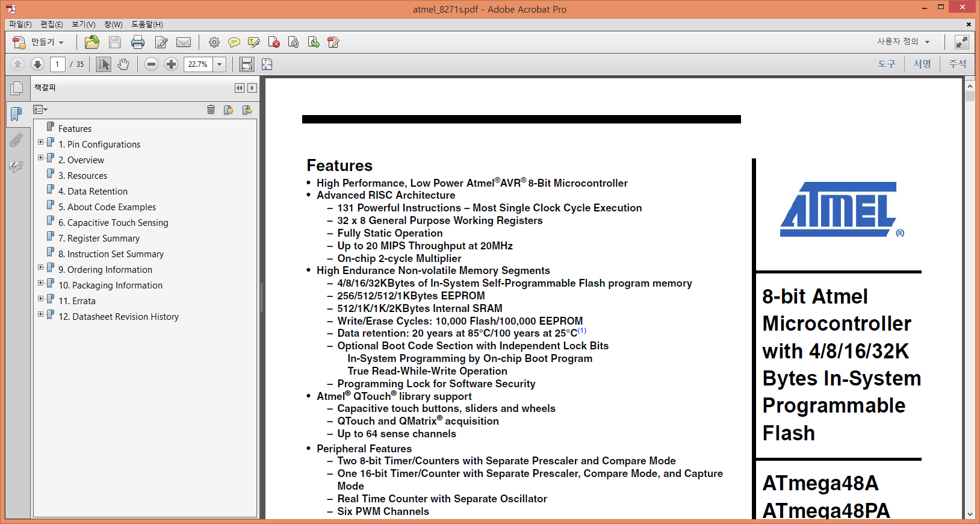Image resolution: width=980 pixels, height=524 pixels.
Task: Open the zoom percentage dropdown
Action: coord(220,64)
